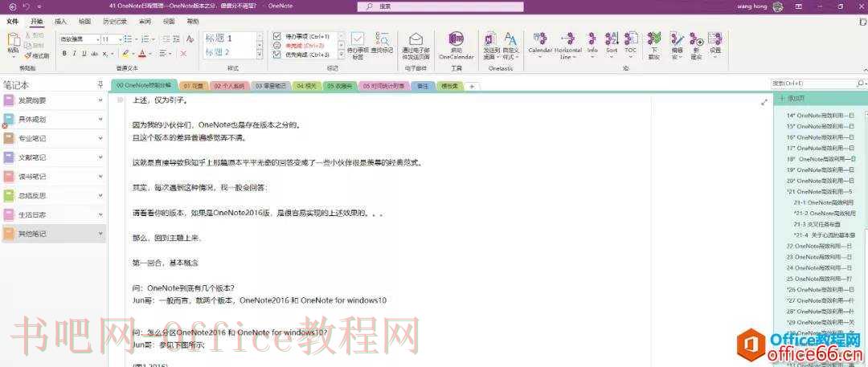This screenshot has width=868, height=367.
Task: Click the Onetastic send to desktop icon
Action: coord(490,39)
